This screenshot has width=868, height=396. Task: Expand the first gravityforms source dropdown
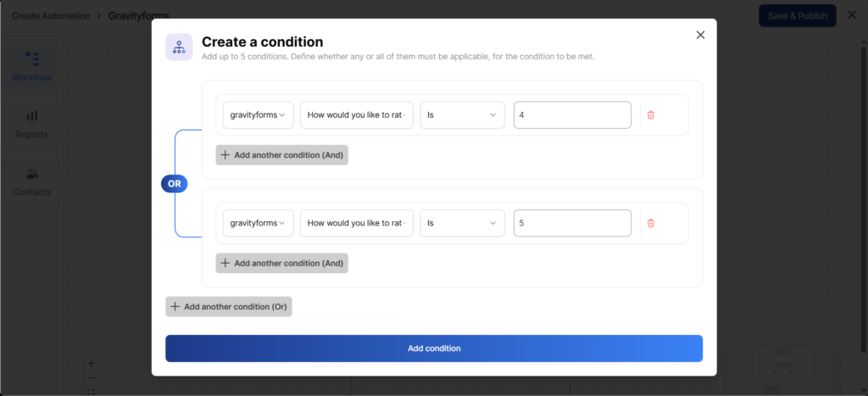[x=258, y=115]
